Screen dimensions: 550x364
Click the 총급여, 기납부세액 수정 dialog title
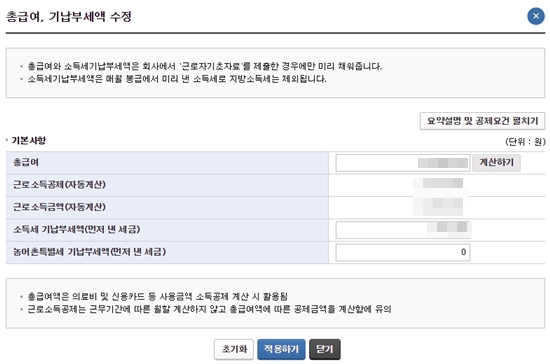pos(69,16)
